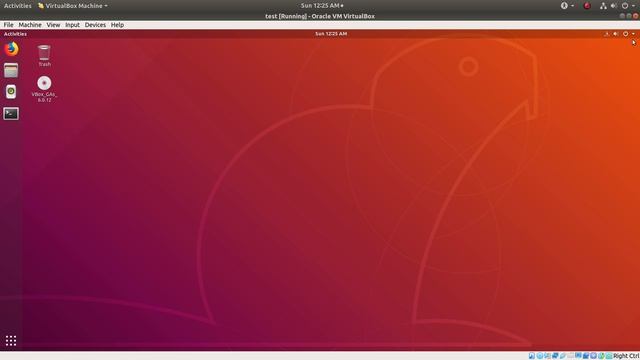Open the Input menu
Image resolution: width=640 pixels, height=360 pixels.
[72, 25]
